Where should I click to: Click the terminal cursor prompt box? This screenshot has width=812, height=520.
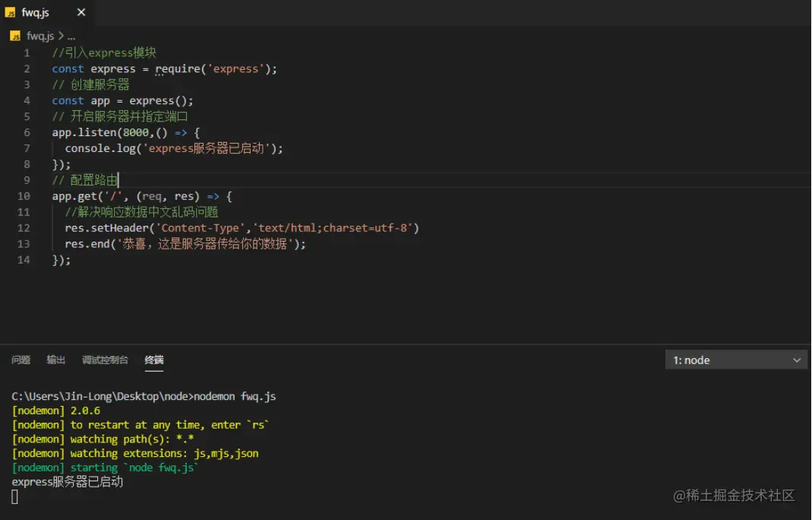click(x=15, y=496)
